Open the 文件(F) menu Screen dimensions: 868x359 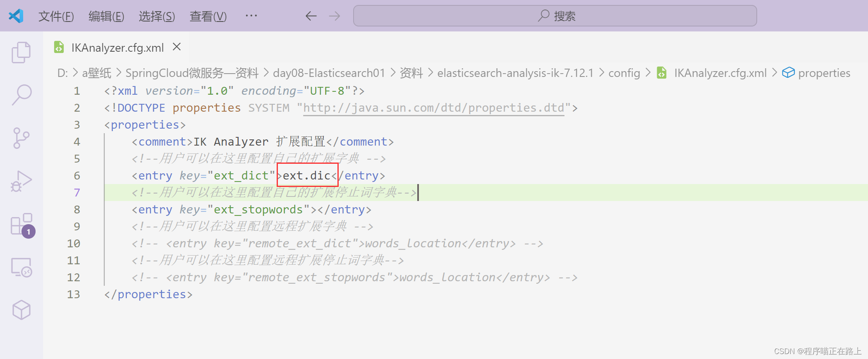[56, 16]
